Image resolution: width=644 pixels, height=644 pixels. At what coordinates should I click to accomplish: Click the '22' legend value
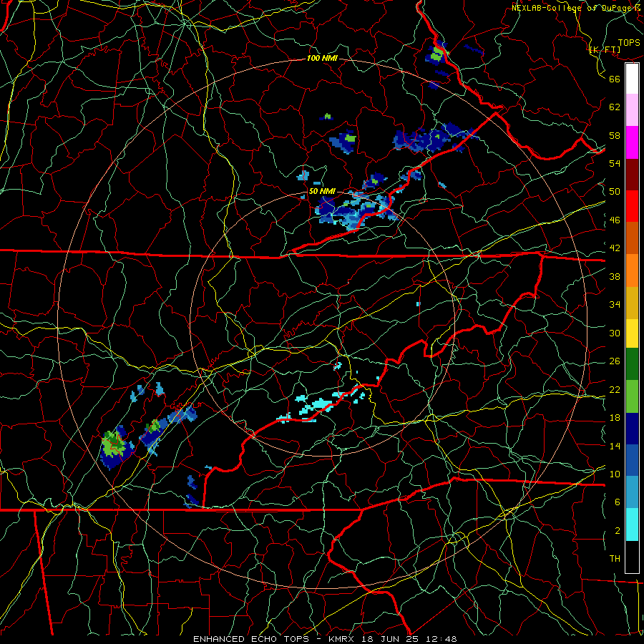click(x=615, y=389)
